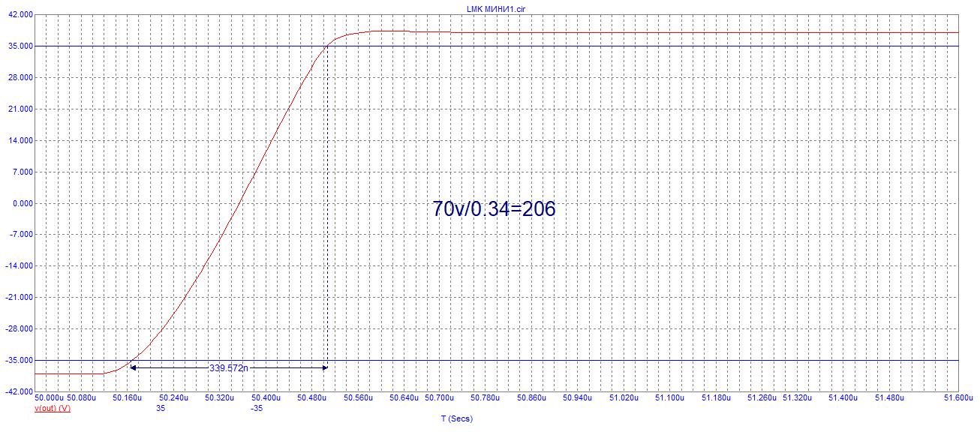Click the 42.000 top Y-axis label
Viewport: 980px width, 432px height.
[21, 14]
